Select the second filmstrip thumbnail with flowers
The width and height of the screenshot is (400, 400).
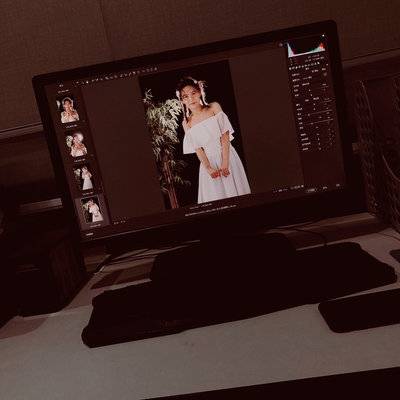(x=77, y=144)
